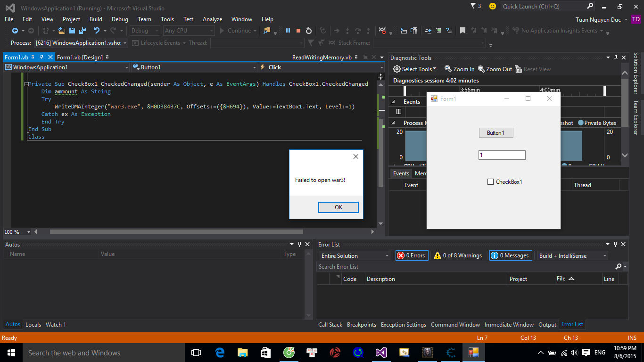Open the Process selection dropdown
644x362 pixels.
point(81,43)
